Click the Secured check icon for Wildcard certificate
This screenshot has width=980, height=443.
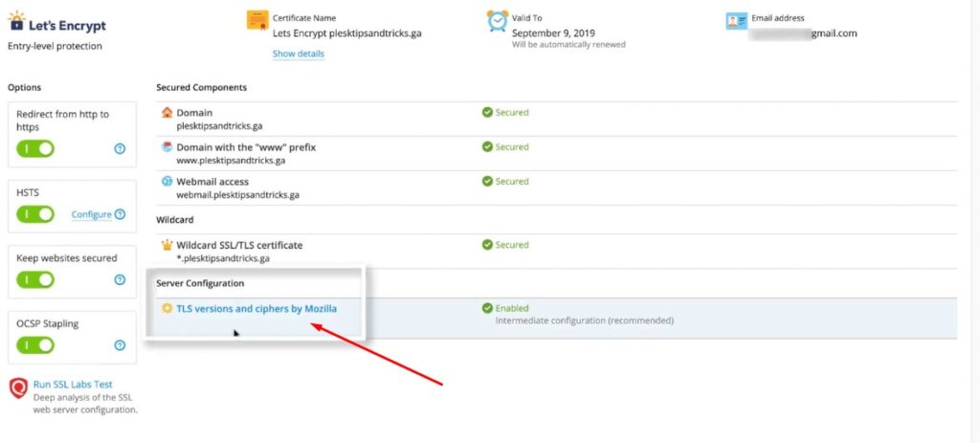click(x=487, y=245)
